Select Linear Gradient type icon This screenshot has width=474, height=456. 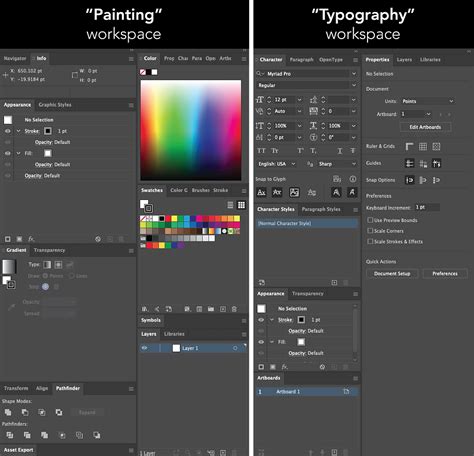tap(47, 265)
